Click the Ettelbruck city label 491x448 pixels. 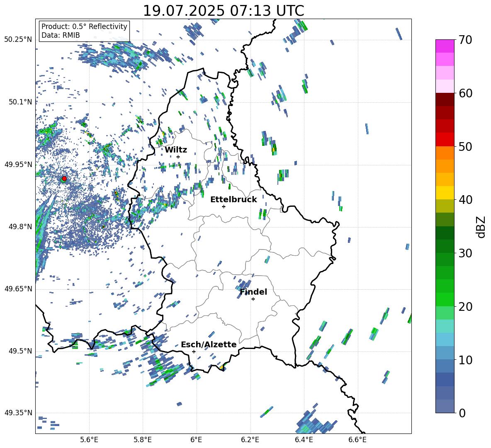click(x=233, y=200)
